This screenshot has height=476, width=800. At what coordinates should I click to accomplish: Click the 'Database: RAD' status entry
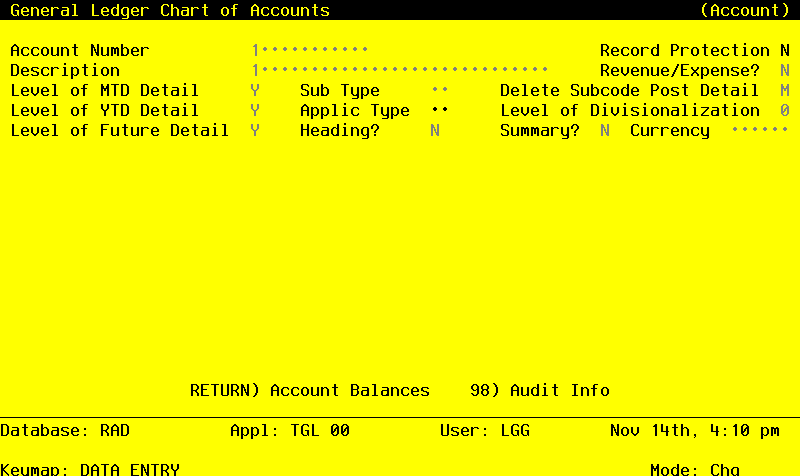[65, 431]
